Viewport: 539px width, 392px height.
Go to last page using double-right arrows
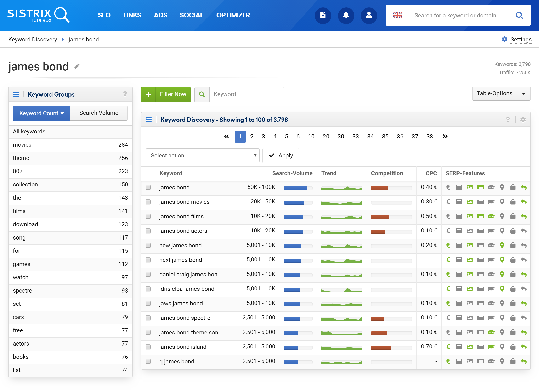445,136
